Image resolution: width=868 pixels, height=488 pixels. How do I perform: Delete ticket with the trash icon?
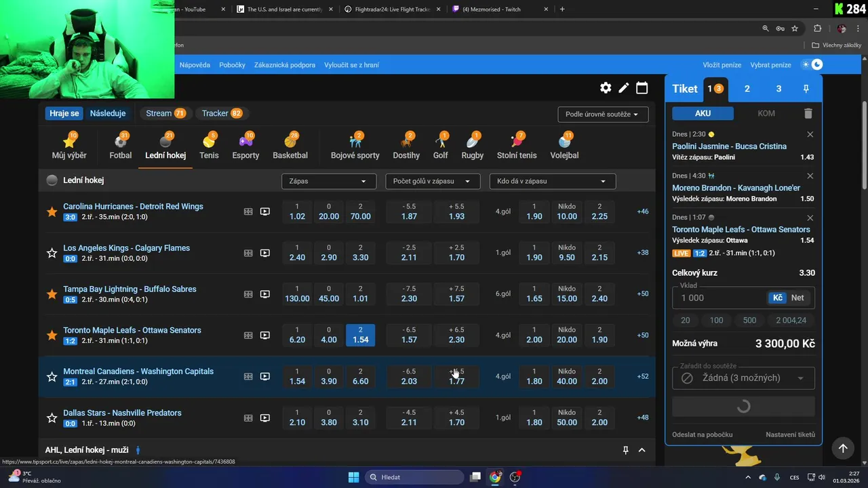808,114
